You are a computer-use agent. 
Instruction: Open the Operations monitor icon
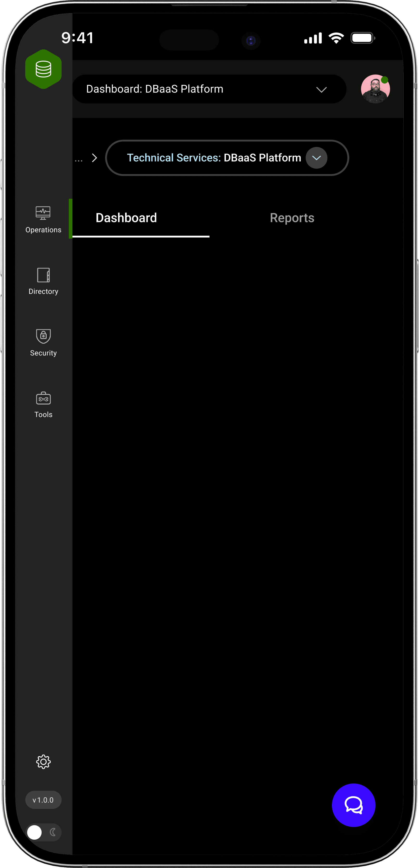tap(43, 213)
